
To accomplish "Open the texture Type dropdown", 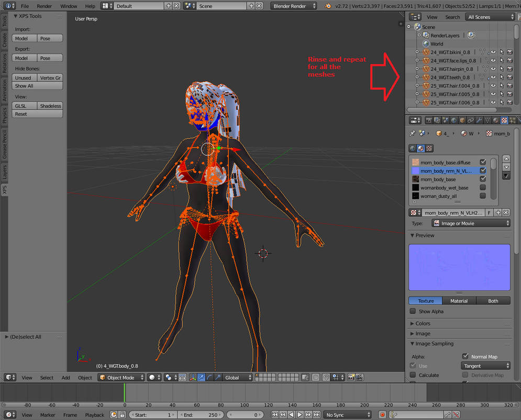I will click(x=471, y=223).
